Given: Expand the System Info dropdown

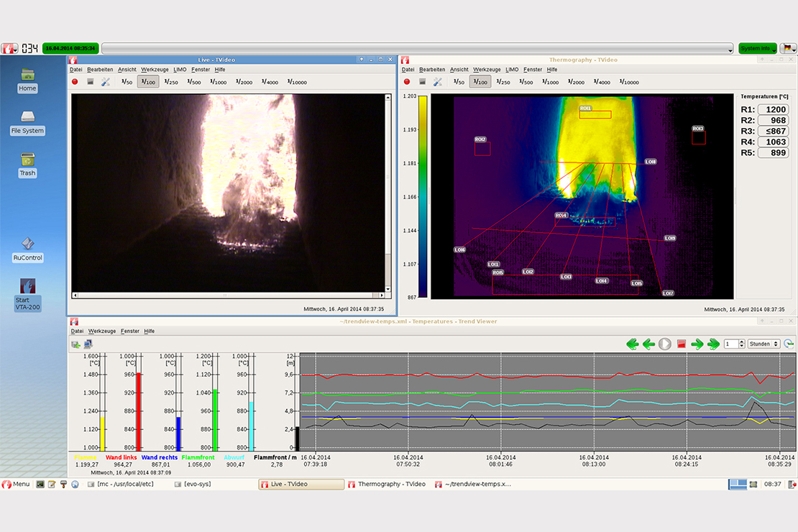Looking at the screenshot, I should 758,48.
